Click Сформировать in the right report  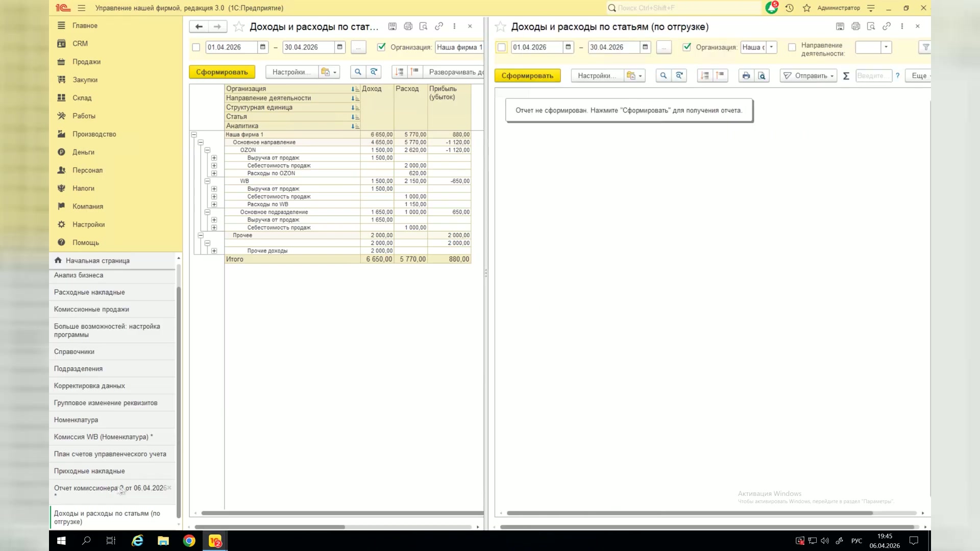(x=527, y=76)
